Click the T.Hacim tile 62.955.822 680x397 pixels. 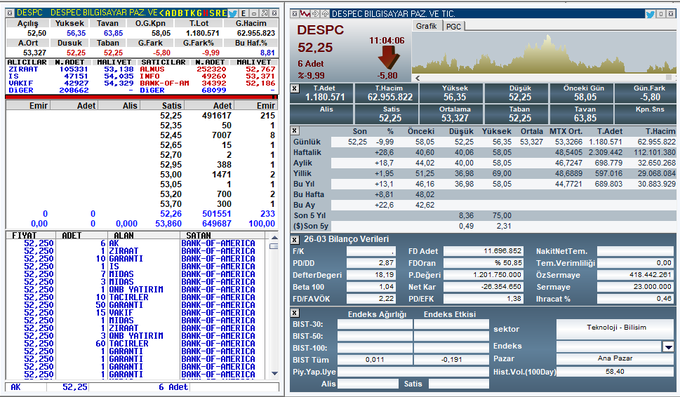[386, 93]
